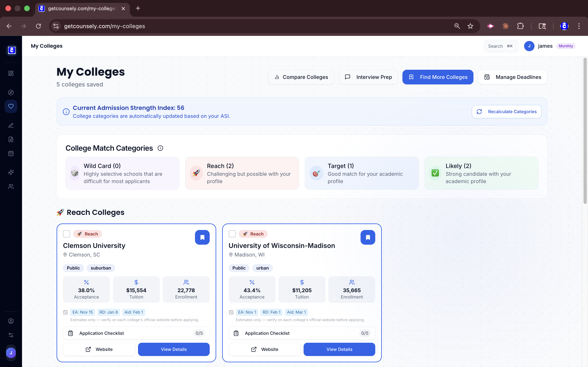Check the University of Wisconsin-Madison card checkbox

[x=232, y=234]
